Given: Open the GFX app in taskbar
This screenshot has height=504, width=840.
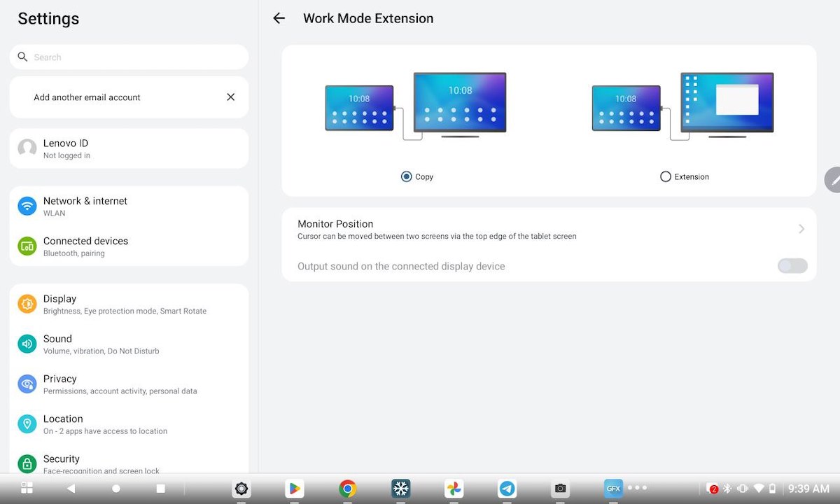Looking at the screenshot, I should 614,489.
